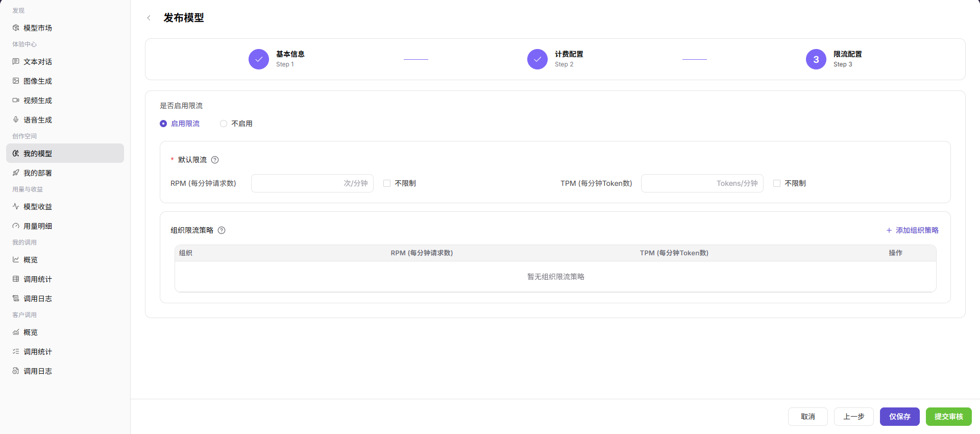The width and height of the screenshot is (980, 434).
Task: Select 我的模型 in the sidebar
Action: coord(65,153)
